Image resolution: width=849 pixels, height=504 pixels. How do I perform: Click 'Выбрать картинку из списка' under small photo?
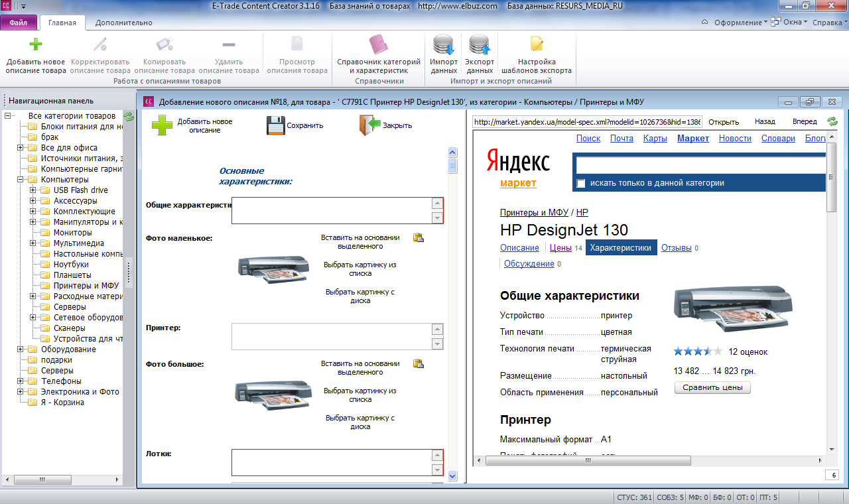tap(360, 269)
